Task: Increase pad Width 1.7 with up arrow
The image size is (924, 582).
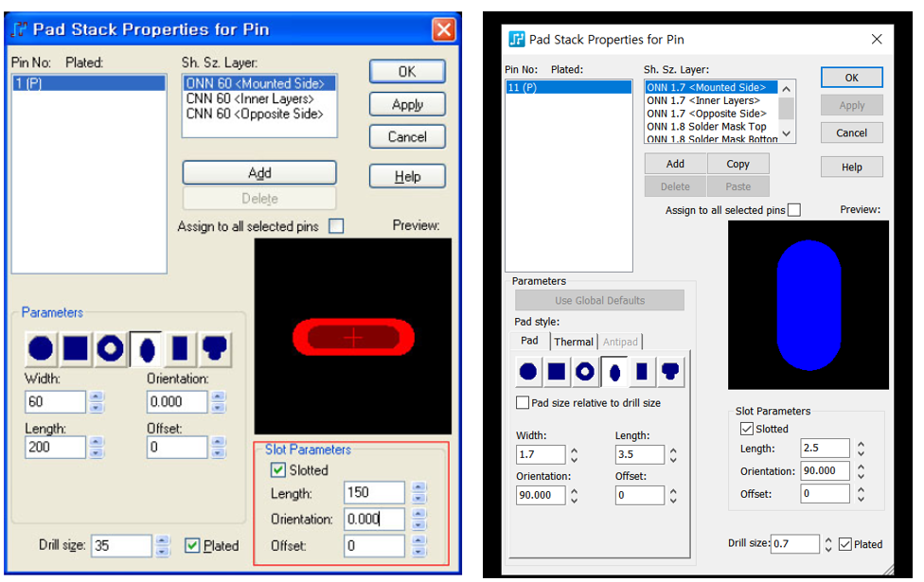Action: click(575, 450)
